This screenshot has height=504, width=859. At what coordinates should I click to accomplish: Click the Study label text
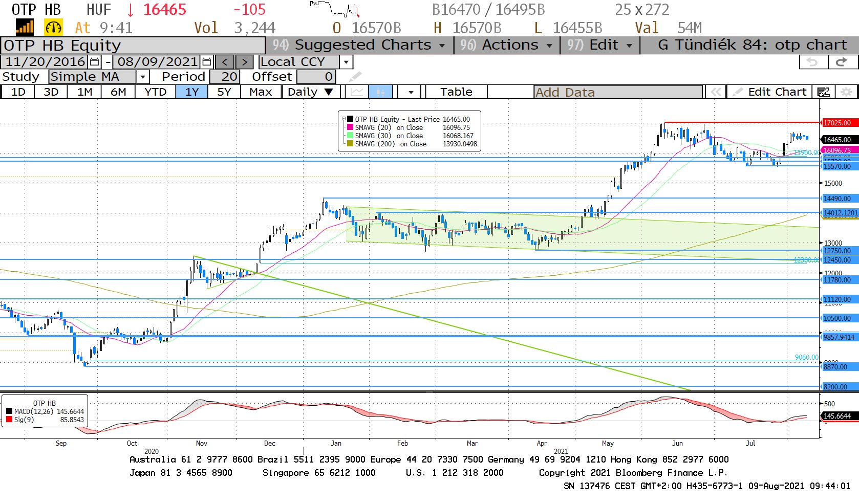21,77
